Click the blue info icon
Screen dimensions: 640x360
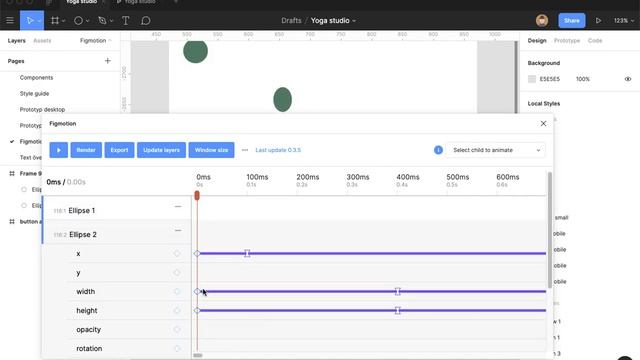click(438, 150)
